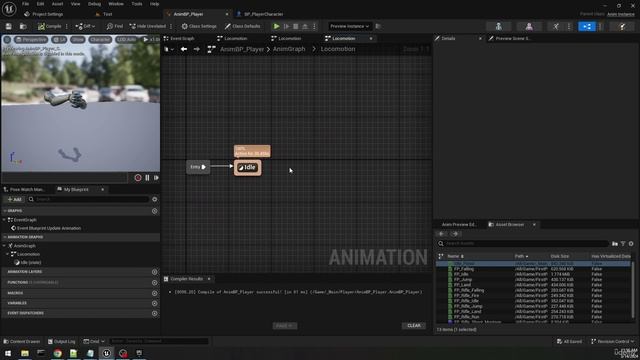Add a new Variable

[155, 303]
